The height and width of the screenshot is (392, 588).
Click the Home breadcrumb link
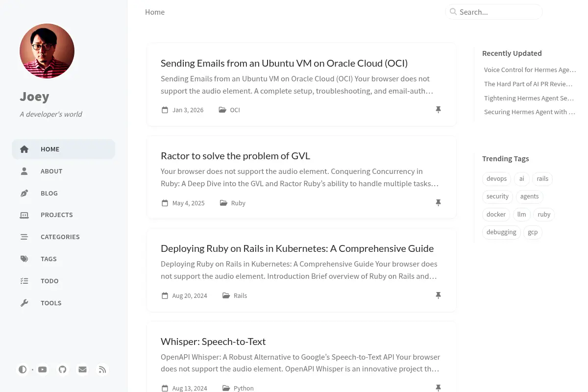[155, 12]
